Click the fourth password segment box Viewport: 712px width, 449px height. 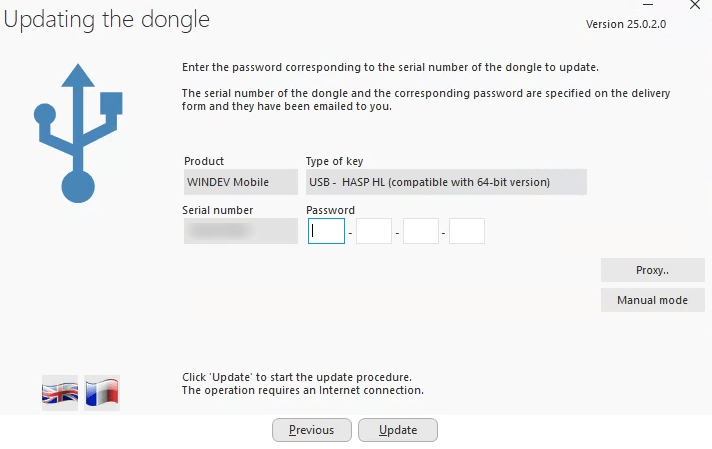(466, 231)
